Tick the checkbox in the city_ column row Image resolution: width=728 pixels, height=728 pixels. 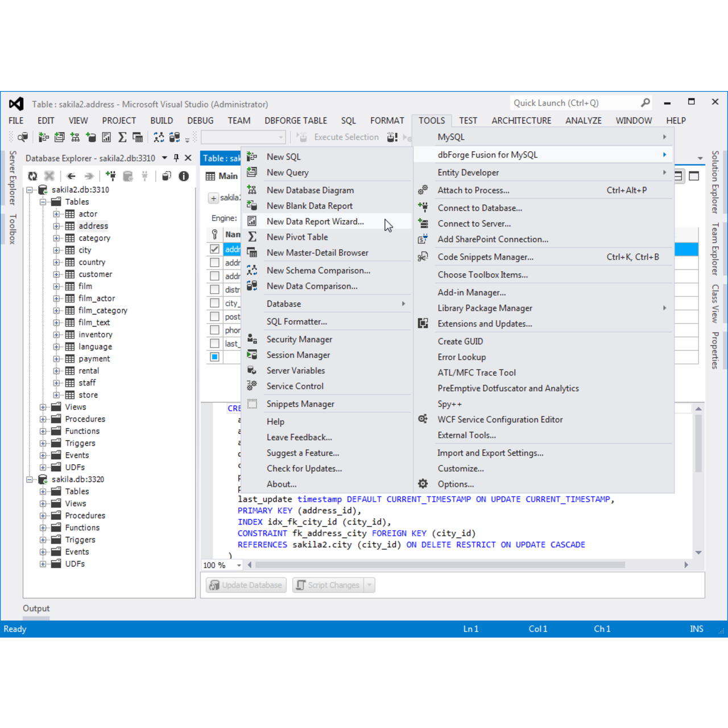(x=214, y=303)
